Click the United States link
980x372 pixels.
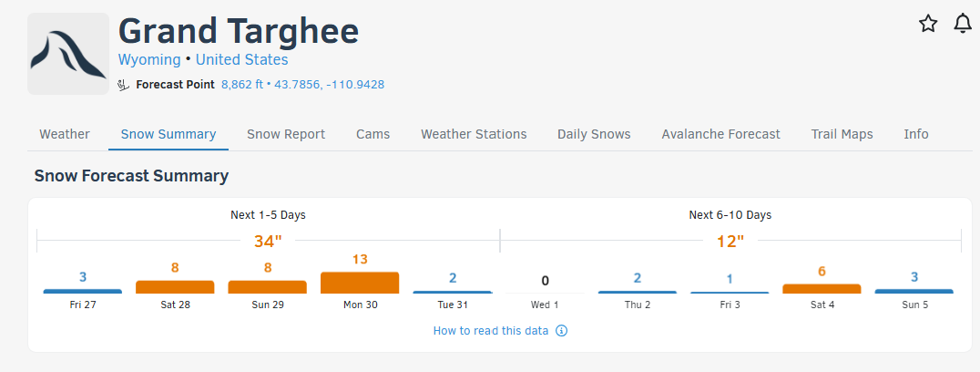[x=241, y=60]
